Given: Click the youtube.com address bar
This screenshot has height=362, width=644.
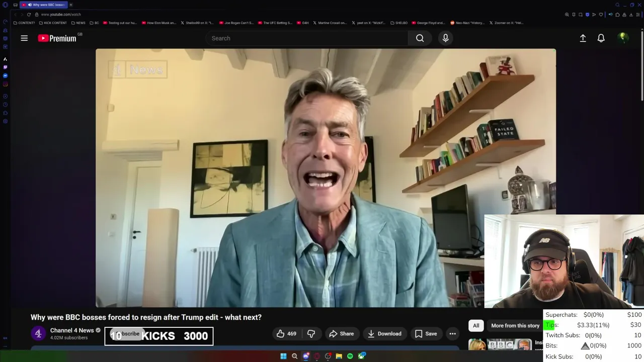Looking at the screenshot, I should 61,15.
